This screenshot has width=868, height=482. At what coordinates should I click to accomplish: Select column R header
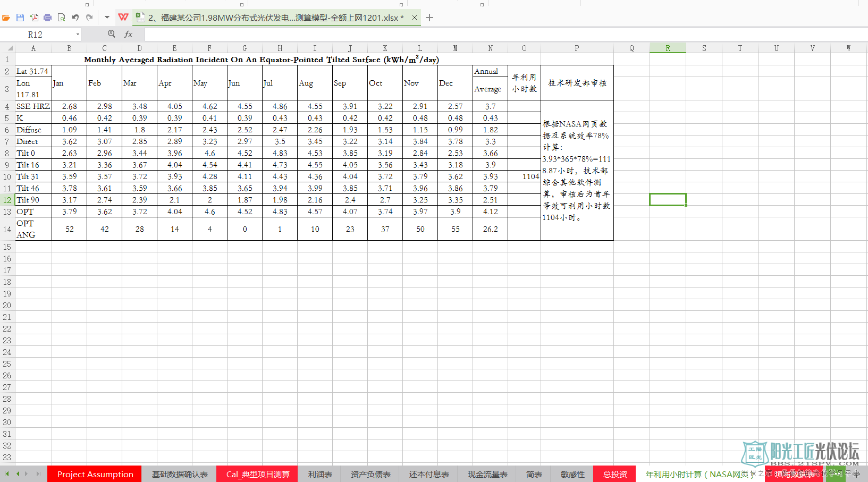click(668, 48)
